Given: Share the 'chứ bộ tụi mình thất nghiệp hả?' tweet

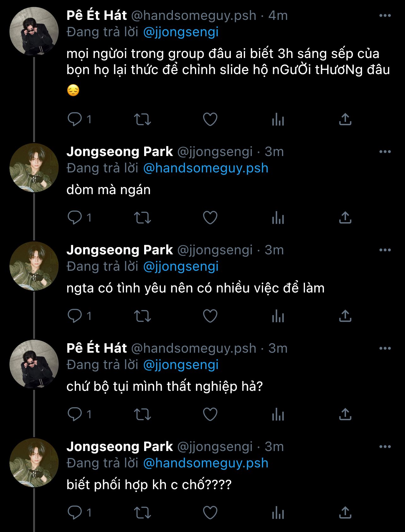Looking at the screenshot, I should click(x=345, y=414).
